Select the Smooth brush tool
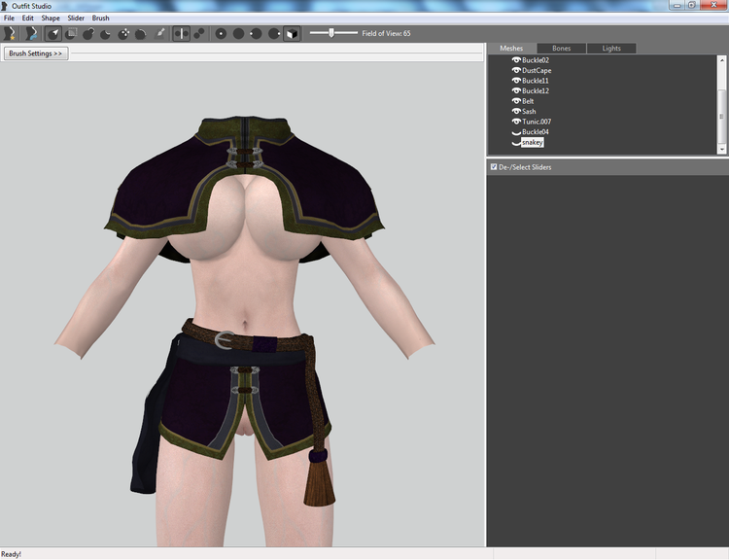The image size is (729, 560). pyautogui.click(x=140, y=33)
